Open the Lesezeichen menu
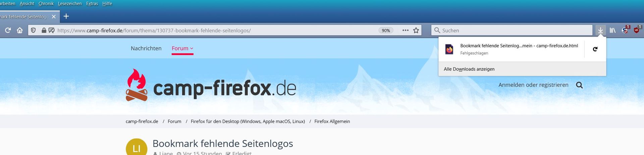The width and height of the screenshot is (644, 155). pyautogui.click(x=70, y=3)
